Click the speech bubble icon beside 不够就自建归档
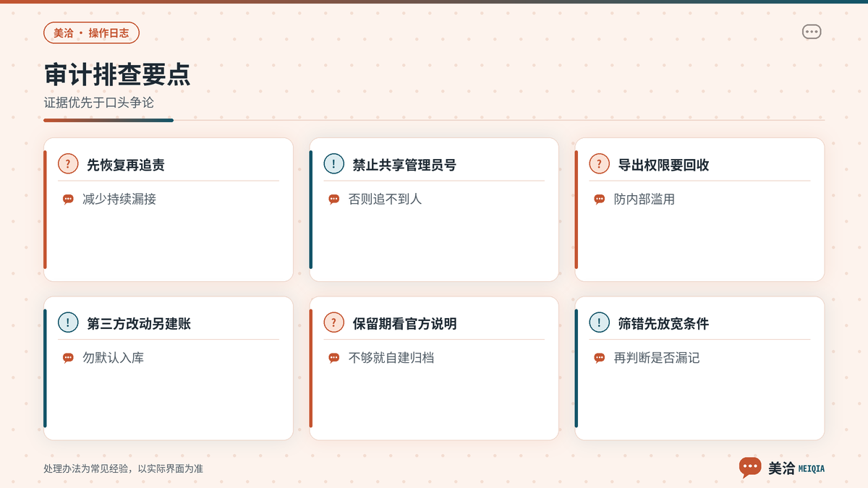 pos(333,358)
